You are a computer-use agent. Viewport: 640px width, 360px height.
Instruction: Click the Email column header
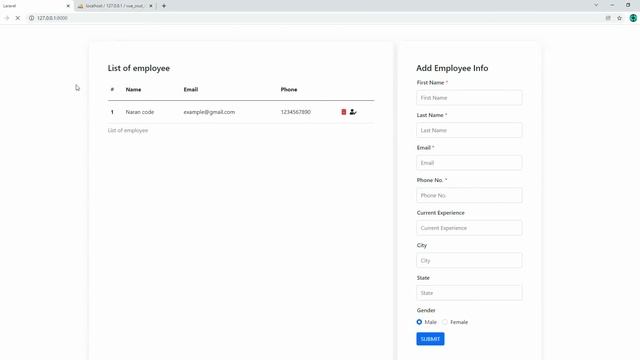(191, 89)
